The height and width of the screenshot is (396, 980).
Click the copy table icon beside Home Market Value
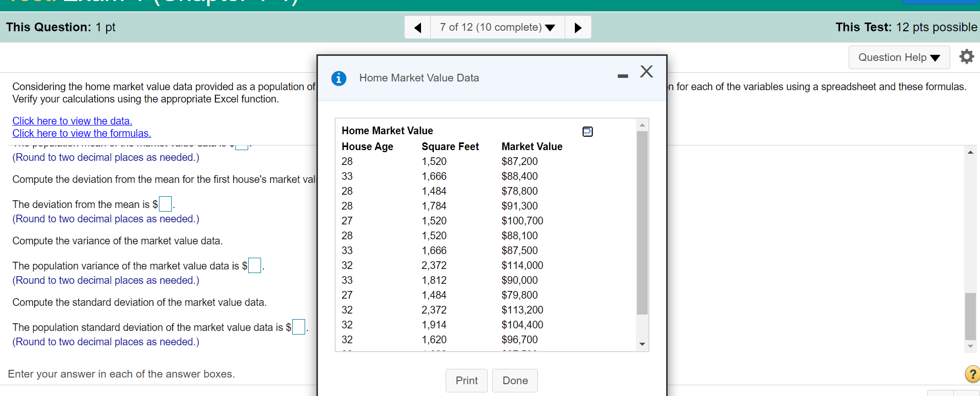pyautogui.click(x=588, y=131)
